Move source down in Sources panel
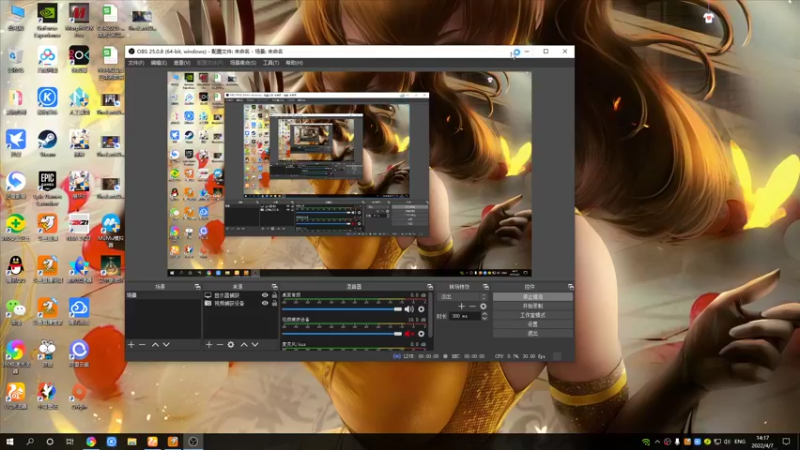Screen dimensions: 800x450 [255, 345]
